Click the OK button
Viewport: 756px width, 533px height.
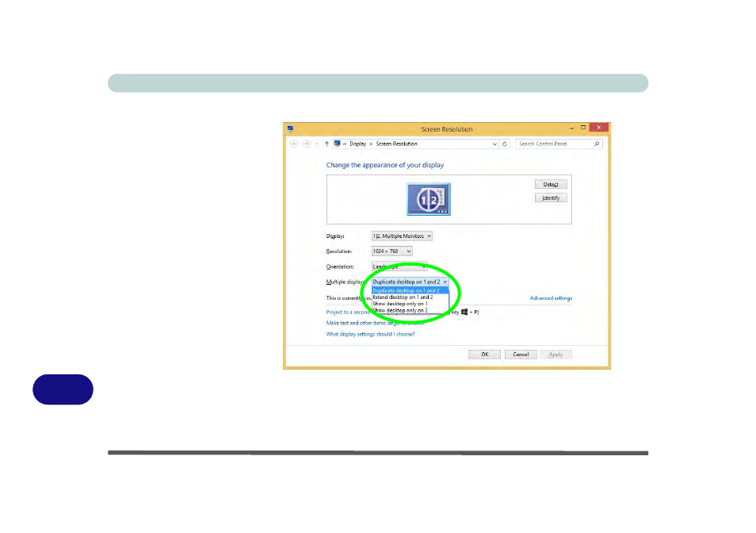[x=484, y=355]
